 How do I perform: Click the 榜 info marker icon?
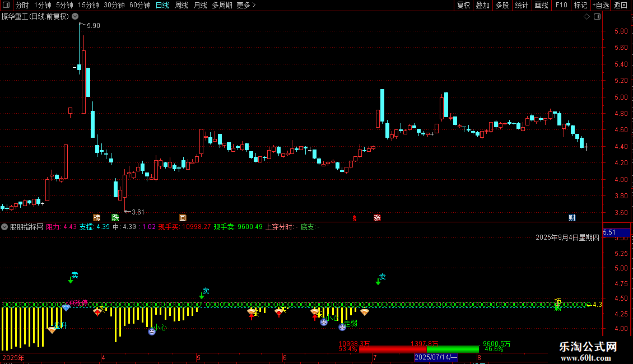click(x=96, y=217)
